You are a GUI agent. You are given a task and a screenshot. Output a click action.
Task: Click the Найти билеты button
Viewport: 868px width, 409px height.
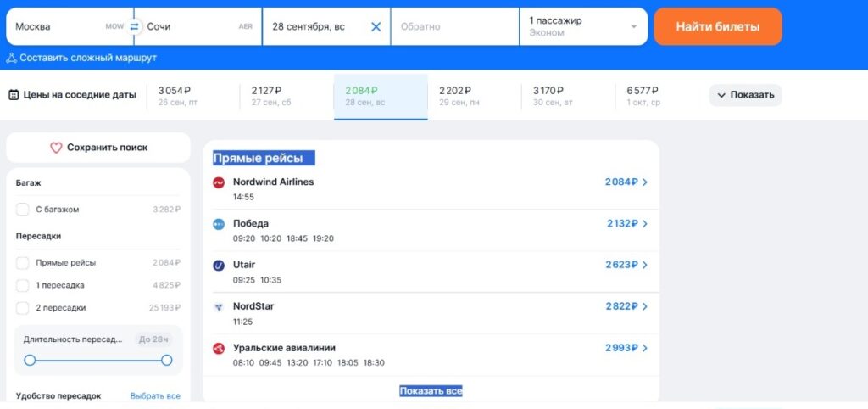pos(718,26)
